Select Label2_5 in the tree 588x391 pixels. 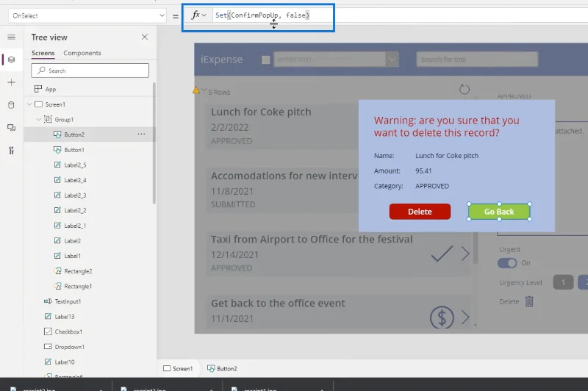(75, 165)
